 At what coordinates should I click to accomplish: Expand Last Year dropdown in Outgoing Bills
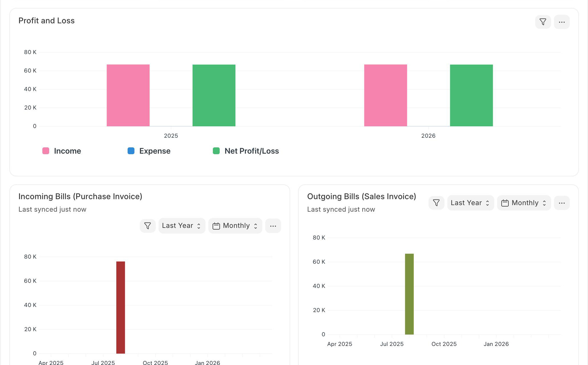click(x=470, y=203)
